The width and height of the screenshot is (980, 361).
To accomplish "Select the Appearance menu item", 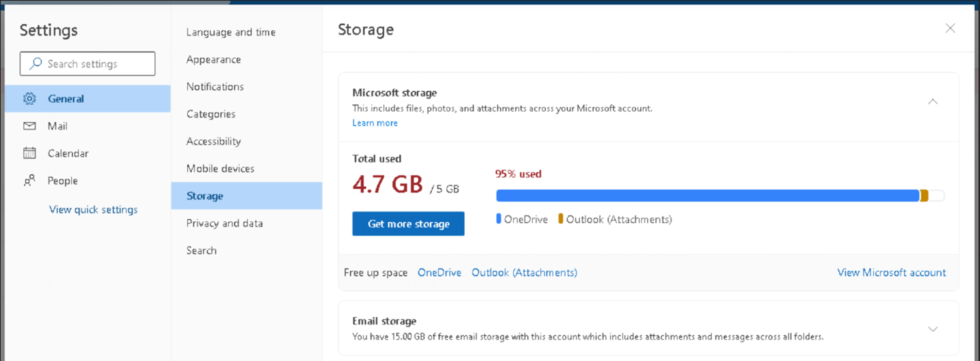I will pos(213,59).
